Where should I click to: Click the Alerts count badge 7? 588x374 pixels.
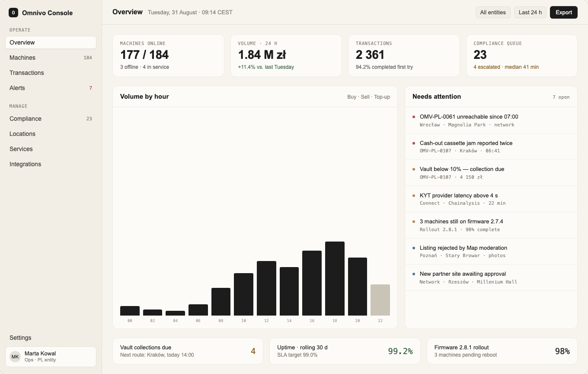(x=91, y=88)
